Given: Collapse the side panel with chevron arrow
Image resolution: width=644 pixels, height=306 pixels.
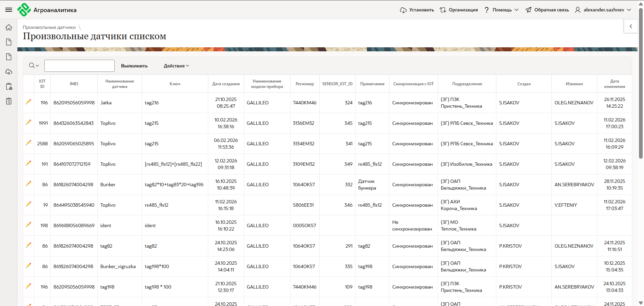Looking at the screenshot, I should [631, 27].
